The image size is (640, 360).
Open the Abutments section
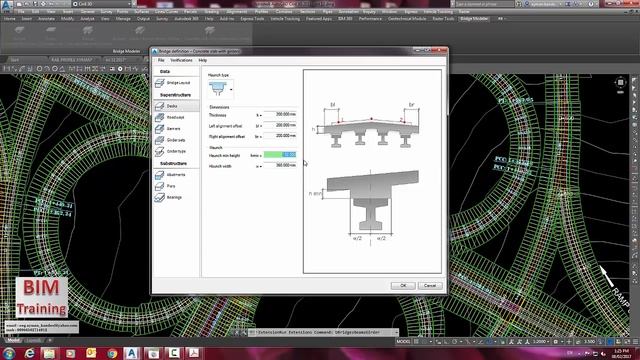(x=176, y=175)
